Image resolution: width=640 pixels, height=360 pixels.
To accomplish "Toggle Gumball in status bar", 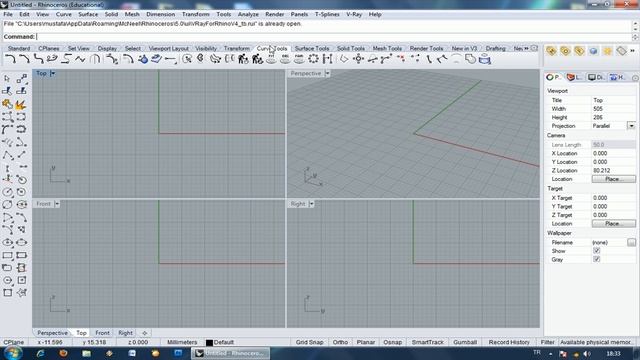I will 465,342.
